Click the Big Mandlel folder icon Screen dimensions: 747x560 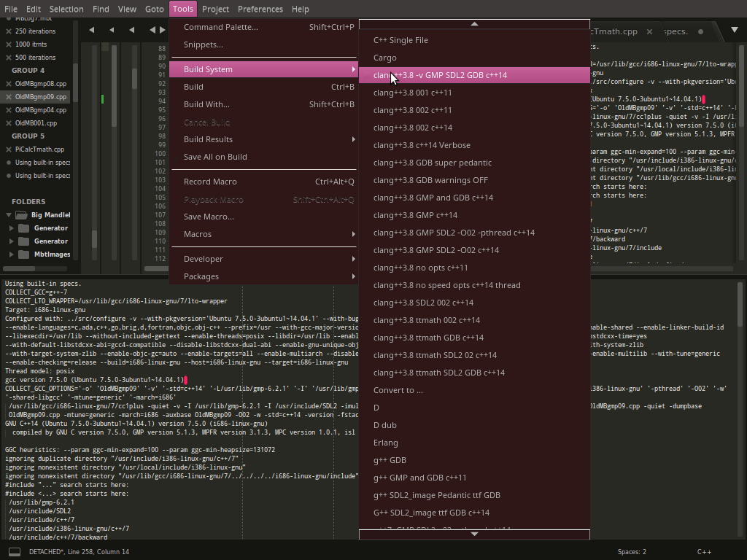click(x=23, y=215)
